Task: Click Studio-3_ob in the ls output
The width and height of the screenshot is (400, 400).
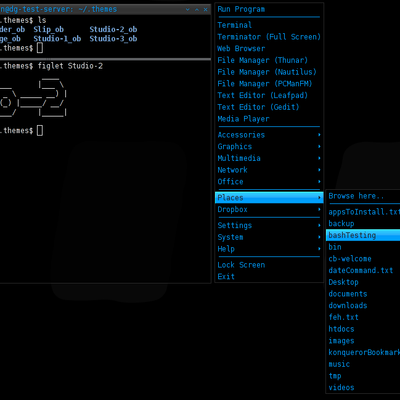Action: coord(113,39)
